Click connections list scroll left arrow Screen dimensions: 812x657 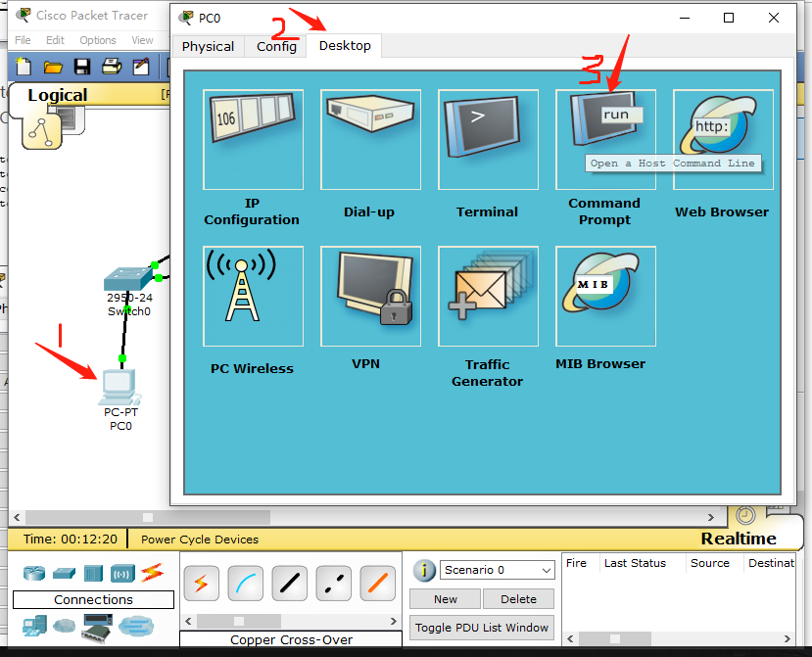point(188,621)
